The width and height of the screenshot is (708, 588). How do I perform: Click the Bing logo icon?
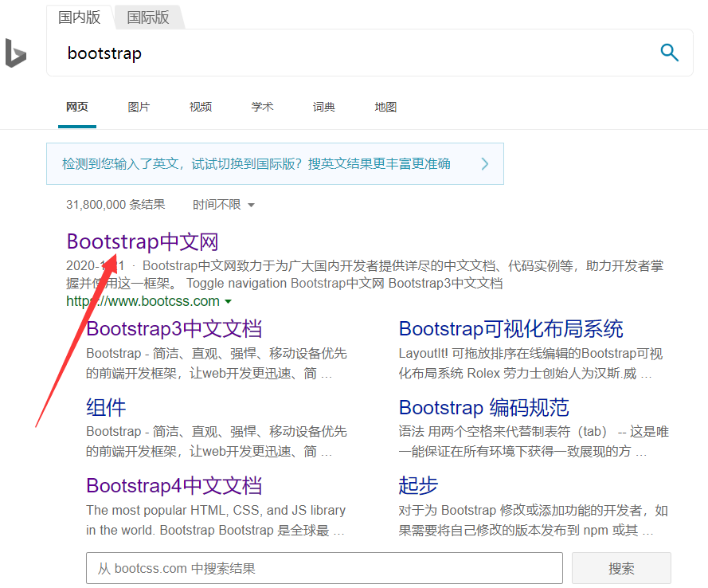[x=16, y=53]
